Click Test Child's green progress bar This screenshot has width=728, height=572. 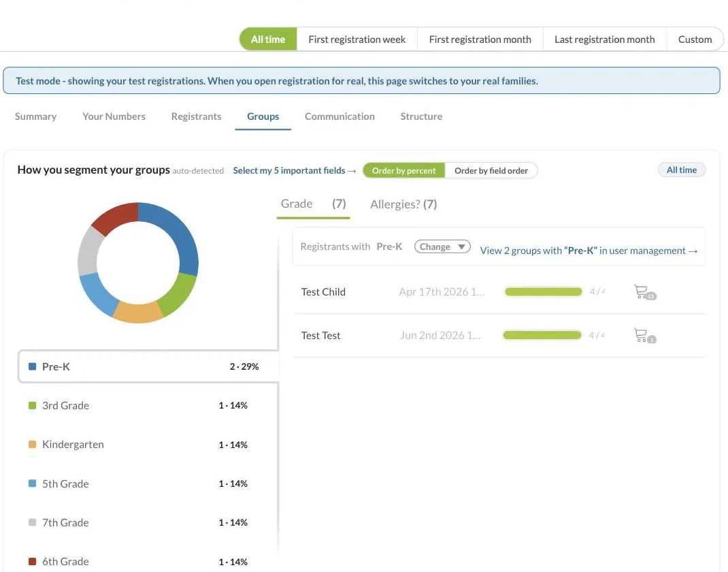pyautogui.click(x=543, y=292)
